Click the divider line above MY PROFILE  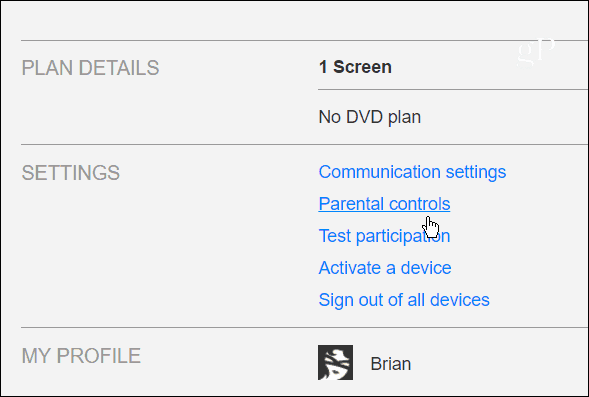click(305, 328)
